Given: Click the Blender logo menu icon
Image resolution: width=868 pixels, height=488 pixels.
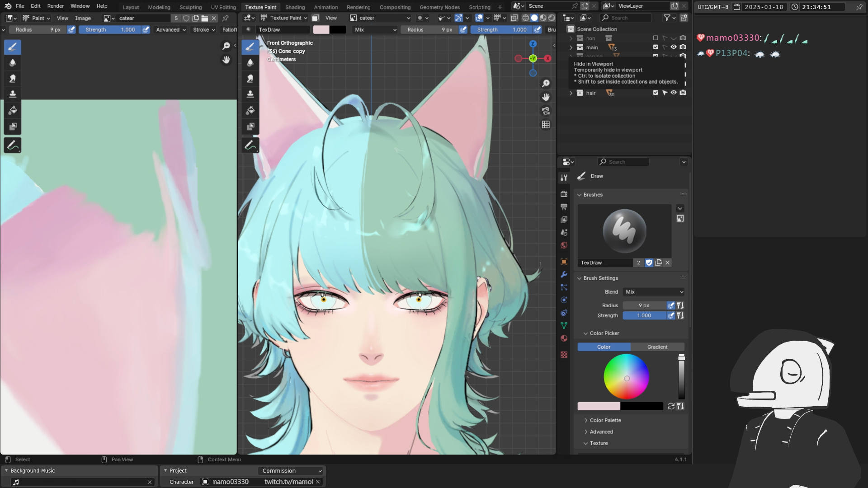Looking at the screenshot, I should pyautogui.click(x=8, y=6).
